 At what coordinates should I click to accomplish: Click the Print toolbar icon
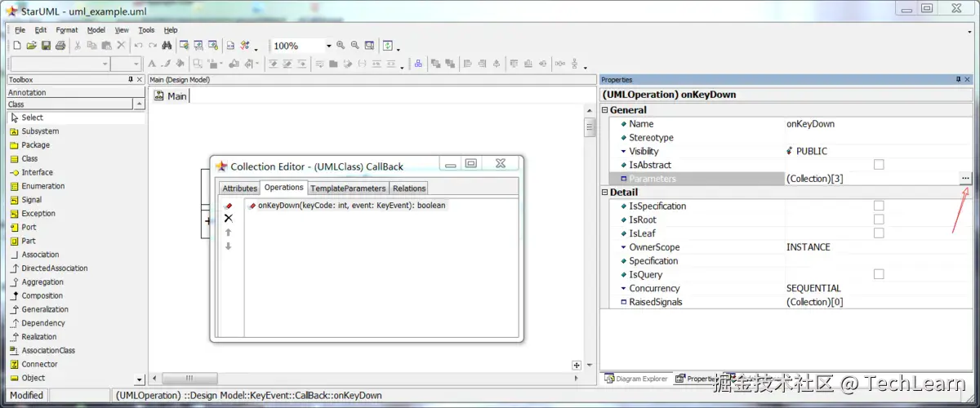coord(60,46)
